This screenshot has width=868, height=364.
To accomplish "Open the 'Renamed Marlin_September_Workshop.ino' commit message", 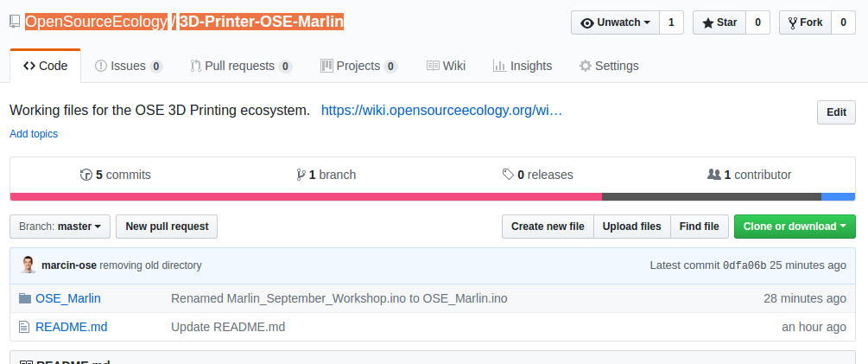I will 339,298.
